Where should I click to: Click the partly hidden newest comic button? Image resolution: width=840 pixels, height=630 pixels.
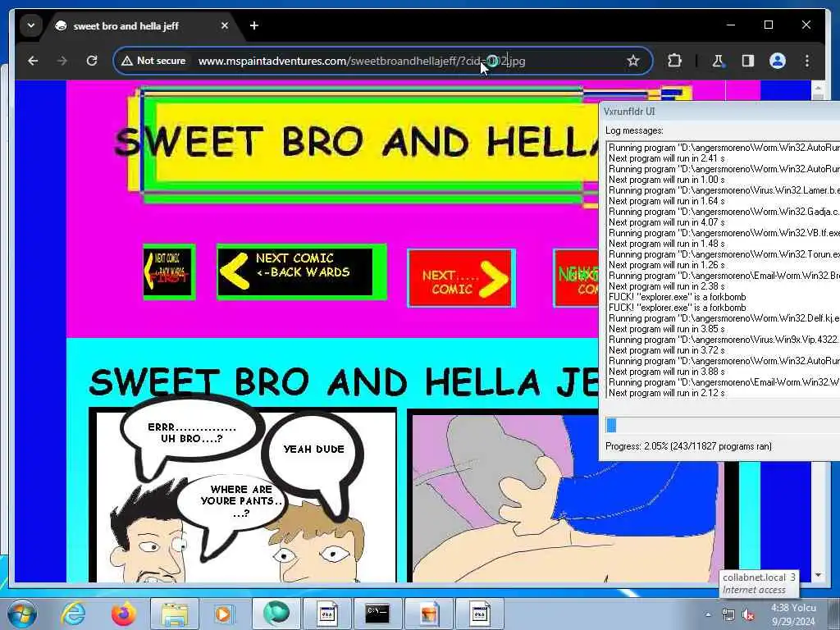(x=577, y=278)
